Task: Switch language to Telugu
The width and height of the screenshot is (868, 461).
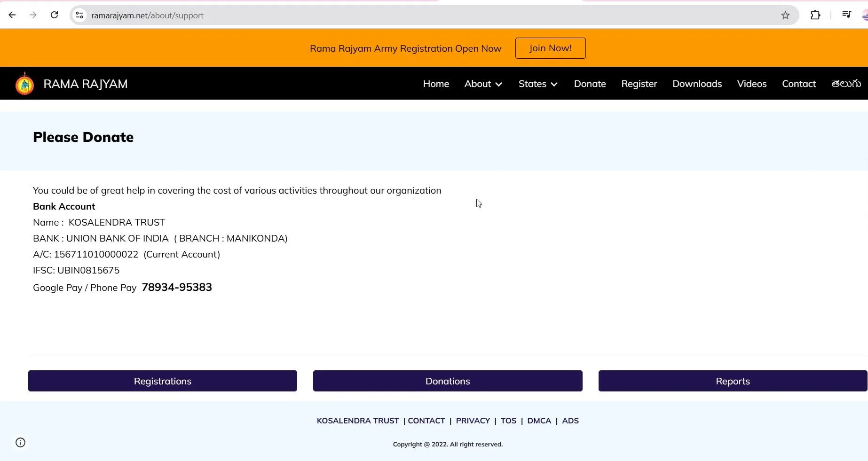Action: 846,84
